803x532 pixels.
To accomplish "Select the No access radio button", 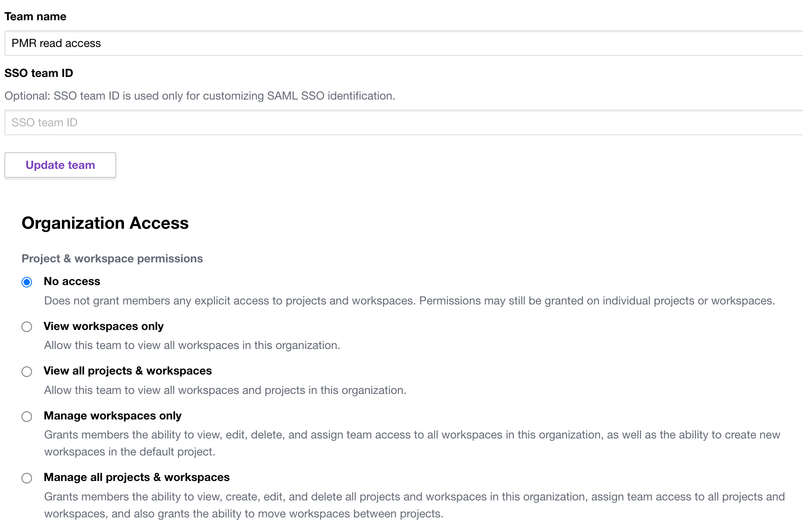I will [x=27, y=282].
